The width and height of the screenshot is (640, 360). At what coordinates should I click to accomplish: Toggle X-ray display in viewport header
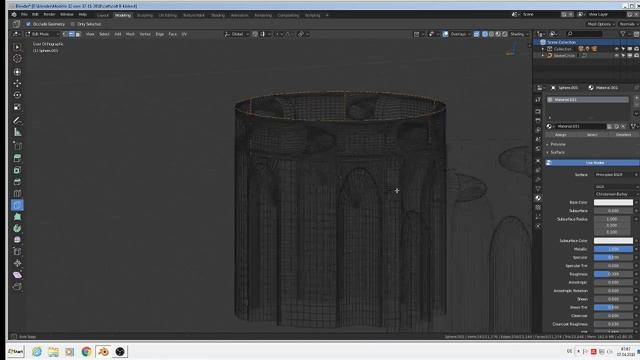pos(476,34)
